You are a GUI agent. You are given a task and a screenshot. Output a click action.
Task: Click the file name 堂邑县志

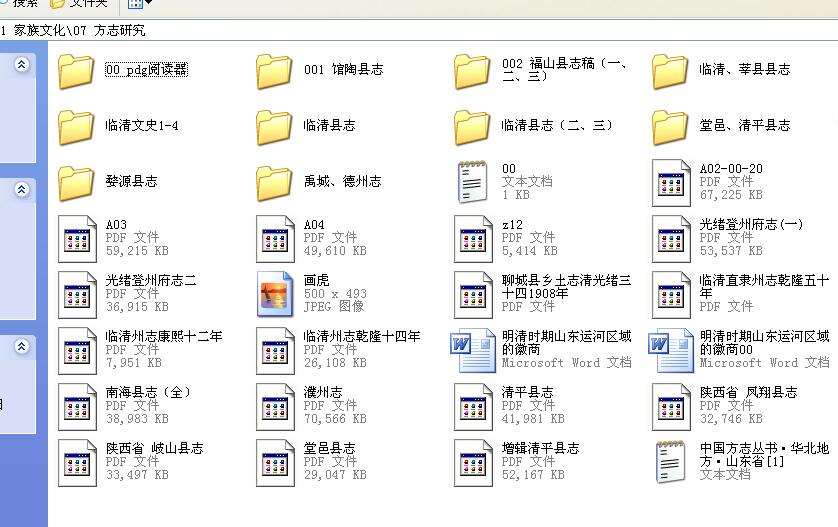click(x=329, y=448)
